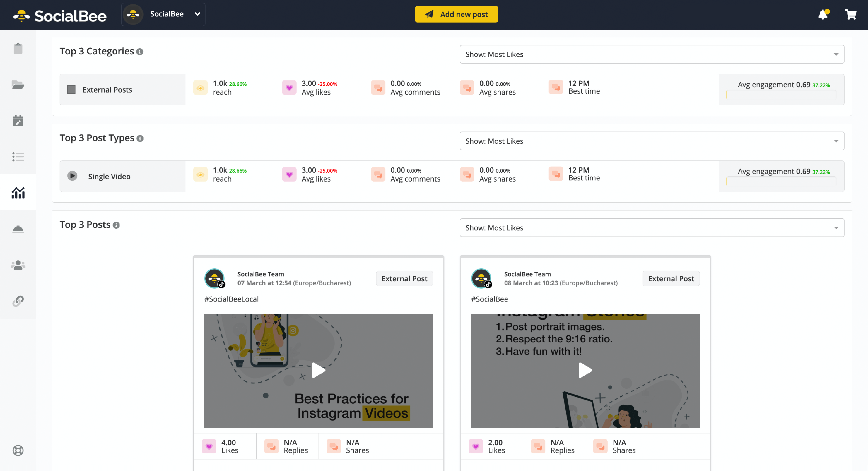Click External Posts avg engagement bar
The width and height of the screenshot is (868, 471).
point(781,95)
